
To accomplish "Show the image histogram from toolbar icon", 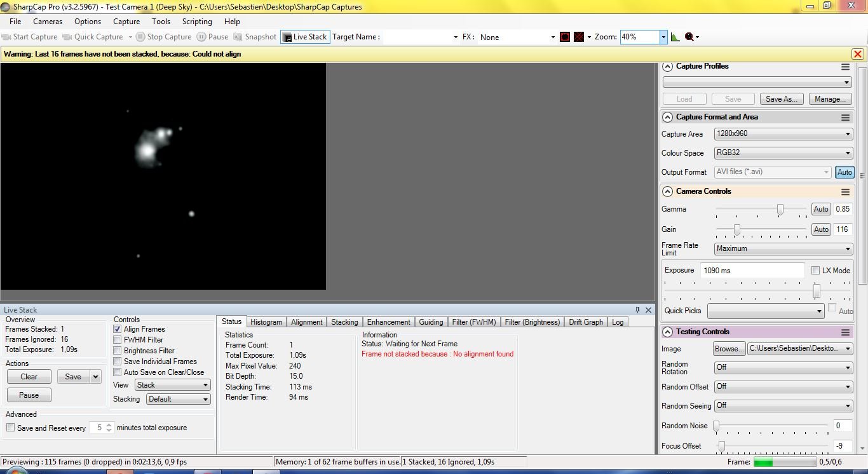I will (x=675, y=37).
